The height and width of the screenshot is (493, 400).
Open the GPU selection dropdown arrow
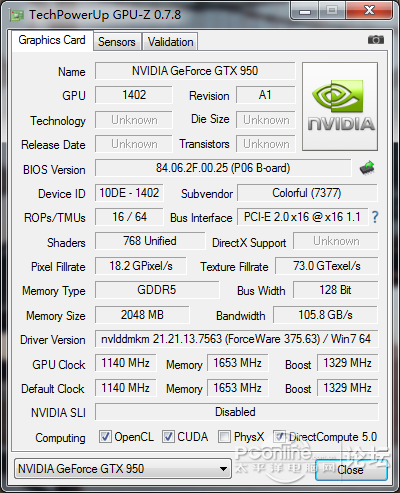pos(223,469)
